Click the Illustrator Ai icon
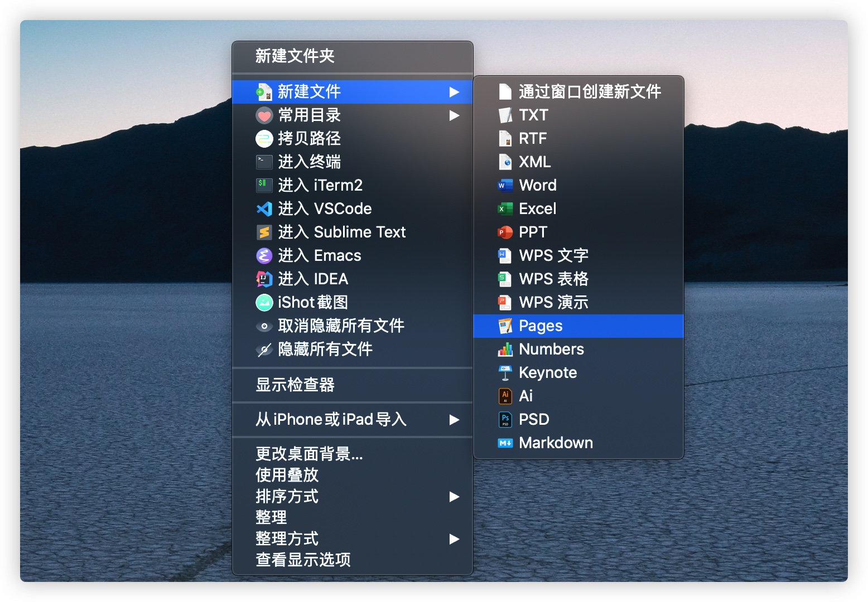868x602 pixels. coord(505,396)
